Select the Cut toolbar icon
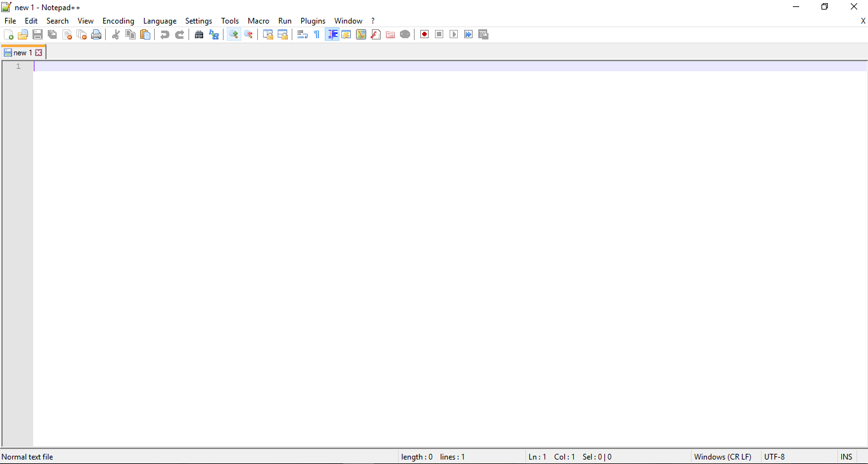Image resolution: width=868 pixels, height=464 pixels. (115, 34)
